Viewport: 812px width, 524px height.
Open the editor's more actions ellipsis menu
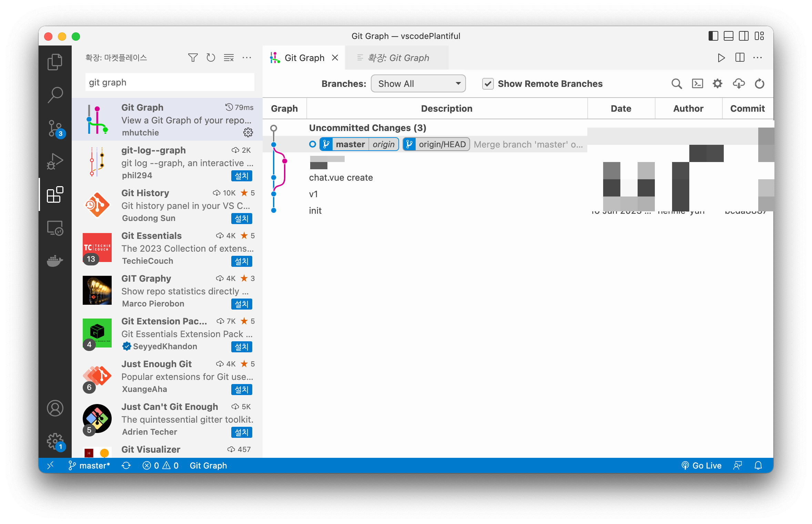tap(758, 58)
